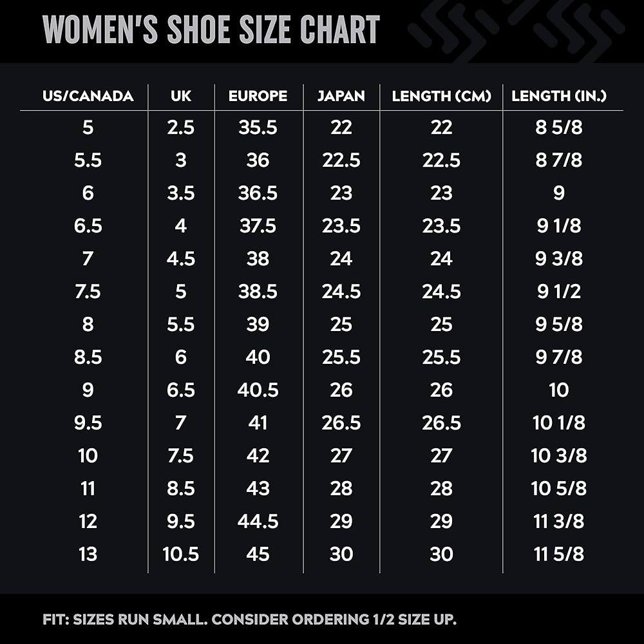Screen dimensions: 644x644
Task: Select the 8 5/8 inch length cell
Action: (x=559, y=128)
